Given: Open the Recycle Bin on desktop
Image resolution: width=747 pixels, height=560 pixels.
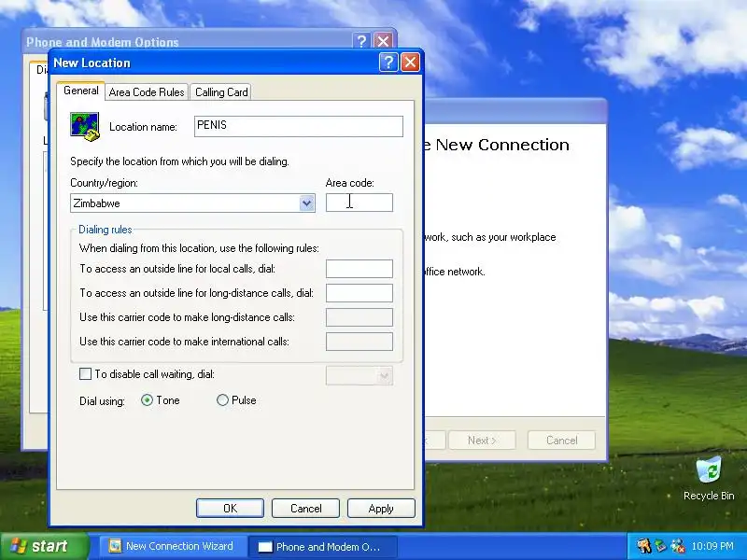Looking at the screenshot, I should [x=709, y=479].
